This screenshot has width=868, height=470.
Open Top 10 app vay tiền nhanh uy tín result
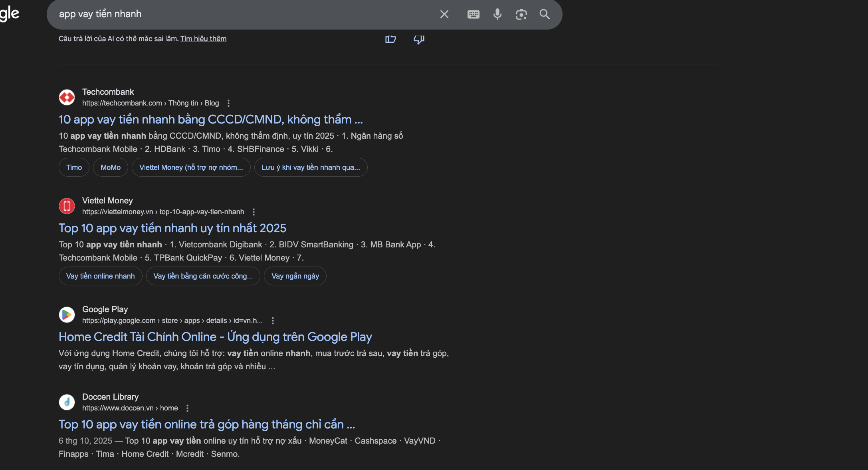coord(172,228)
